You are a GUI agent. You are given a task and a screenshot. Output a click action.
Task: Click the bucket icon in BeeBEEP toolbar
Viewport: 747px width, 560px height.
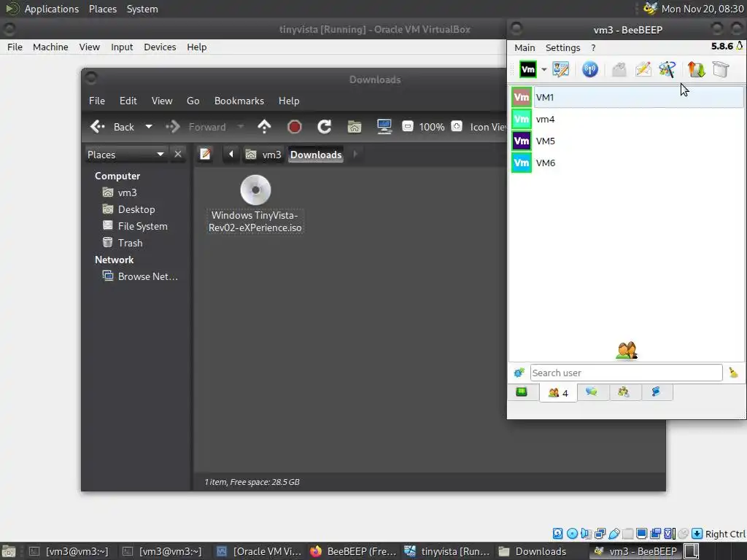[721, 69]
